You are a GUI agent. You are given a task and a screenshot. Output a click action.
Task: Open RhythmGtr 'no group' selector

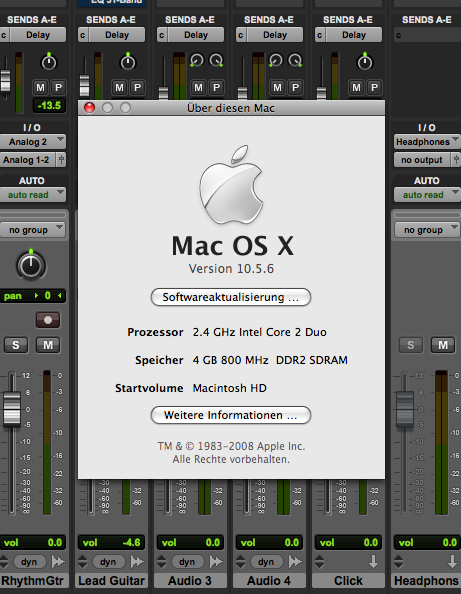[x=33, y=230]
